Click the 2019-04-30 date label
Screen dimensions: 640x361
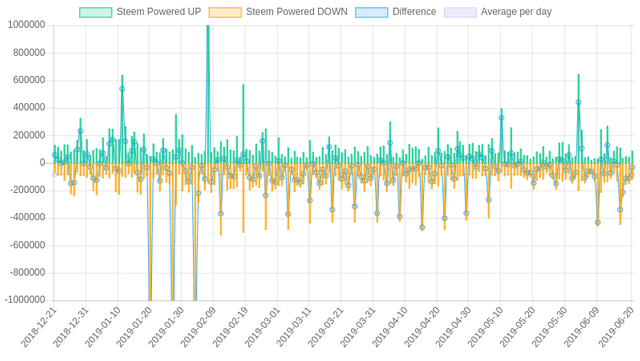click(x=453, y=328)
